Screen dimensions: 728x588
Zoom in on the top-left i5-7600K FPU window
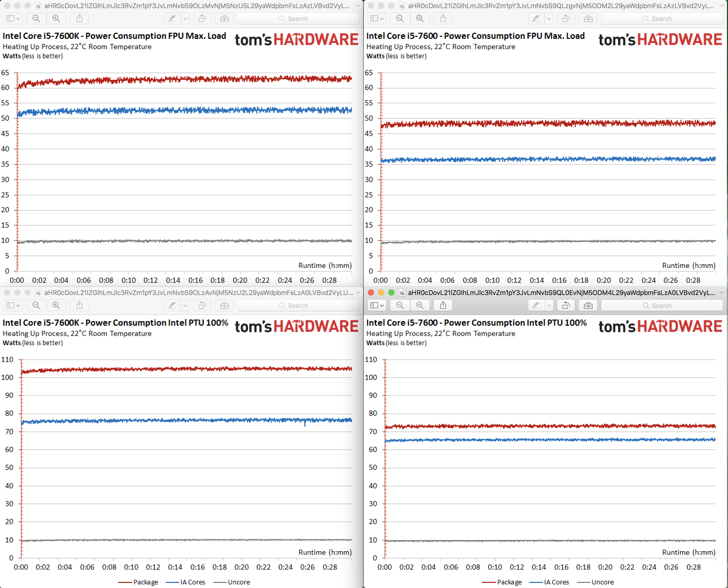pyautogui.click(x=56, y=19)
